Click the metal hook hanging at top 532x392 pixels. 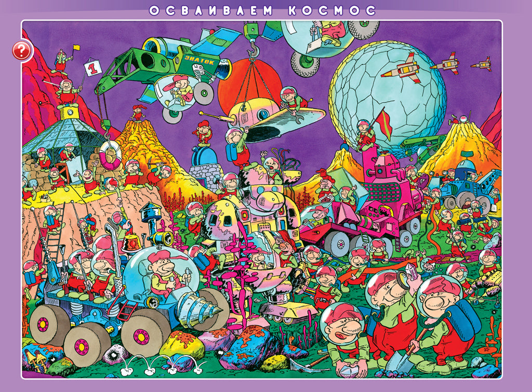click(254, 50)
